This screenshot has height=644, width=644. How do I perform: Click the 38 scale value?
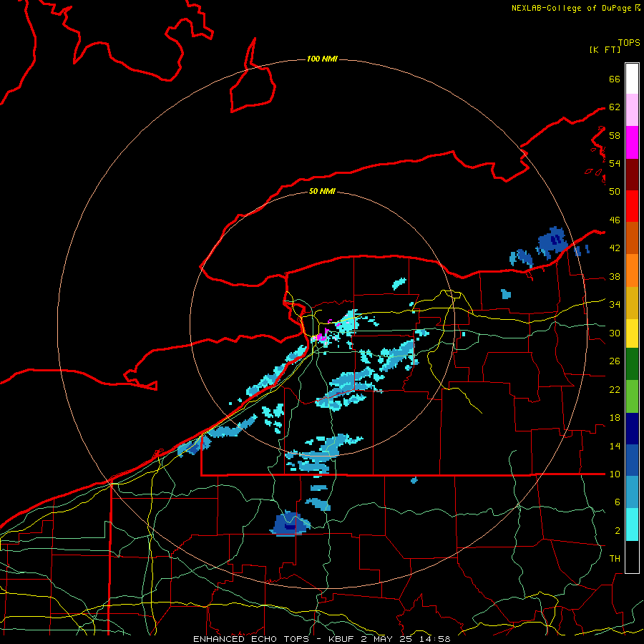tap(615, 276)
